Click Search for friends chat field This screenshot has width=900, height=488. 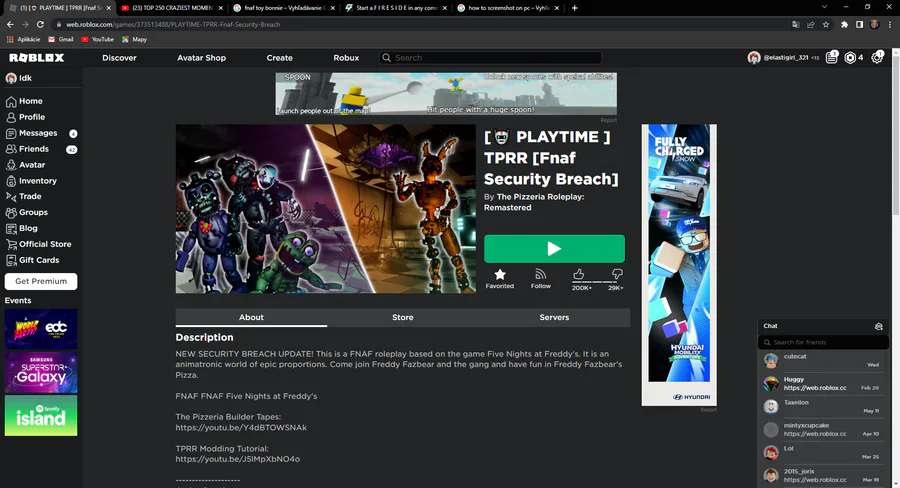click(823, 342)
